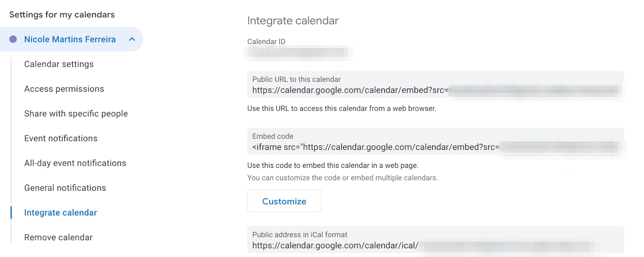This screenshot has height=257, width=644.
Task: Go to Access permissions
Action: pyautogui.click(x=64, y=89)
